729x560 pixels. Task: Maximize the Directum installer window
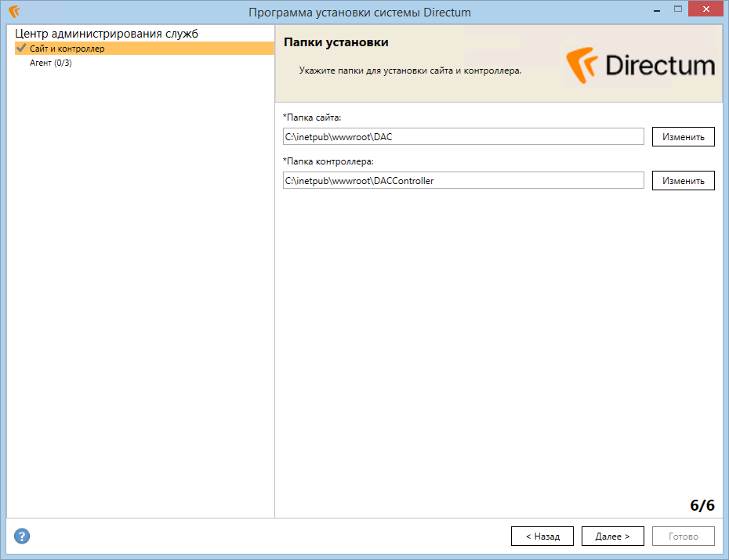678,9
